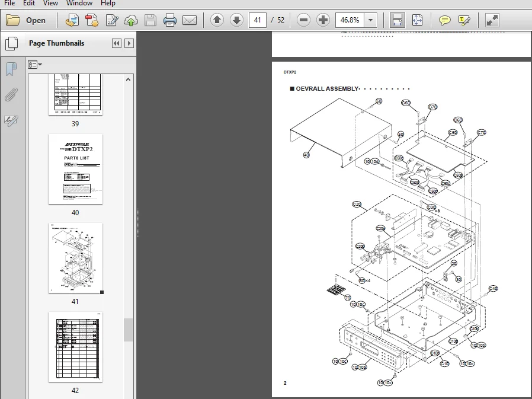532x399 pixels.
Task: Print the document with printer icon
Action: pyautogui.click(x=169, y=20)
